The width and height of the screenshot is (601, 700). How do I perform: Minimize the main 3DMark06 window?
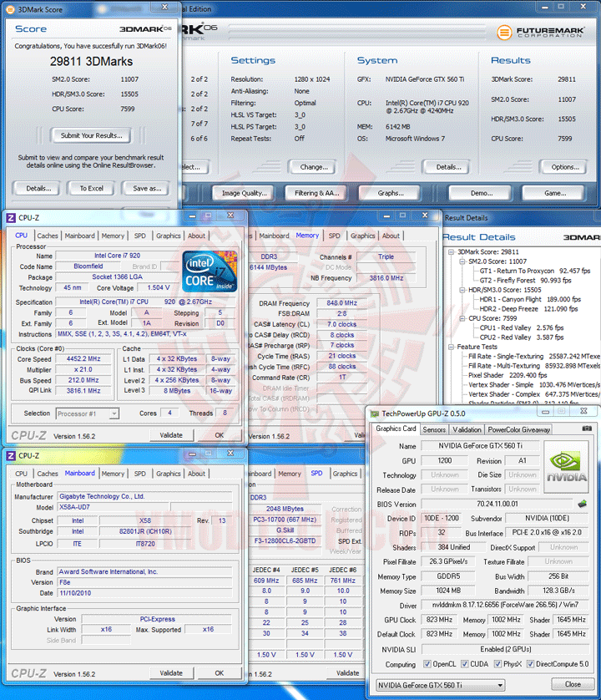click(545, 8)
